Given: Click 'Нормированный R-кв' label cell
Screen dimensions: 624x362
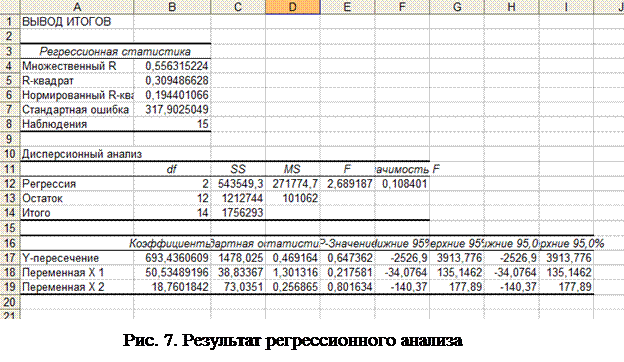Looking at the screenshot, I should coord(77,95).
